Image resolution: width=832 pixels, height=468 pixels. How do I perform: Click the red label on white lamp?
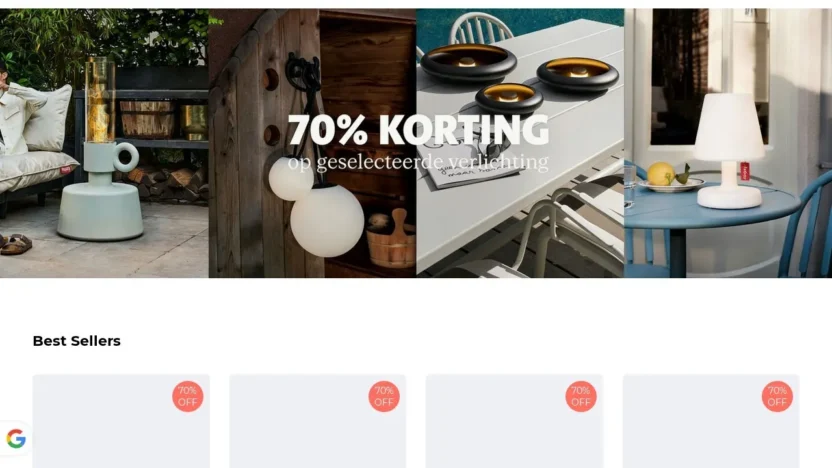745,172
